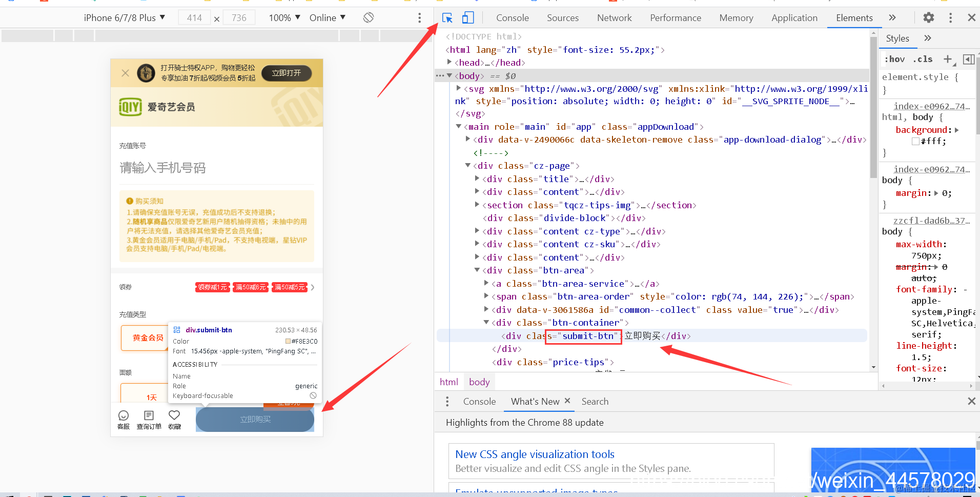Switch to the Console tab
Viewport: 980px width, 497px height.
(x=512, y=18)
